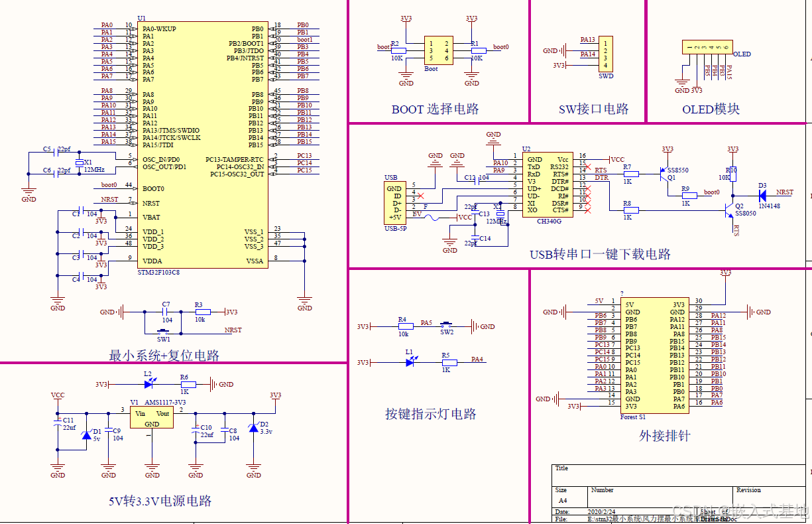Select resistor R9 1K near boot0 net
Viewport: 812px width, 524px height.
689,196
